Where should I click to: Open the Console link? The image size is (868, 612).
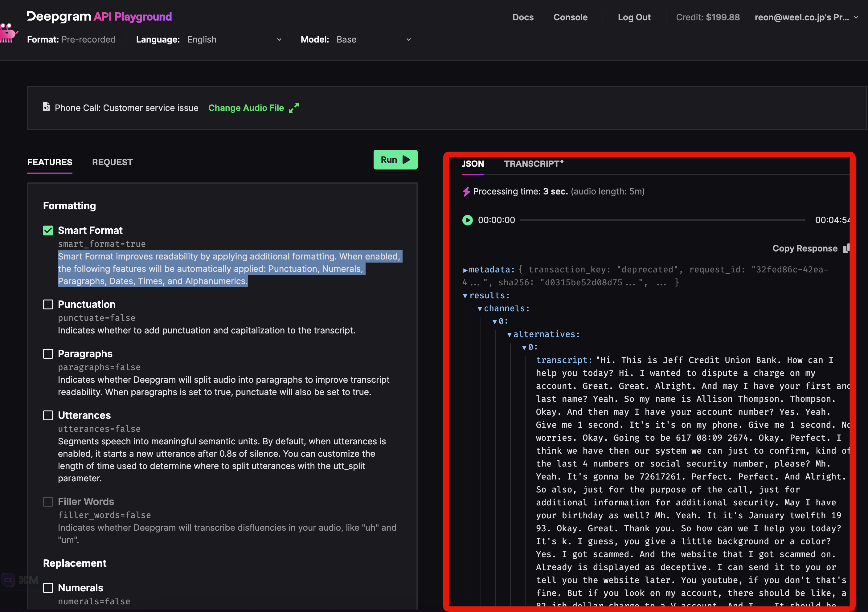tap(570, 17)
